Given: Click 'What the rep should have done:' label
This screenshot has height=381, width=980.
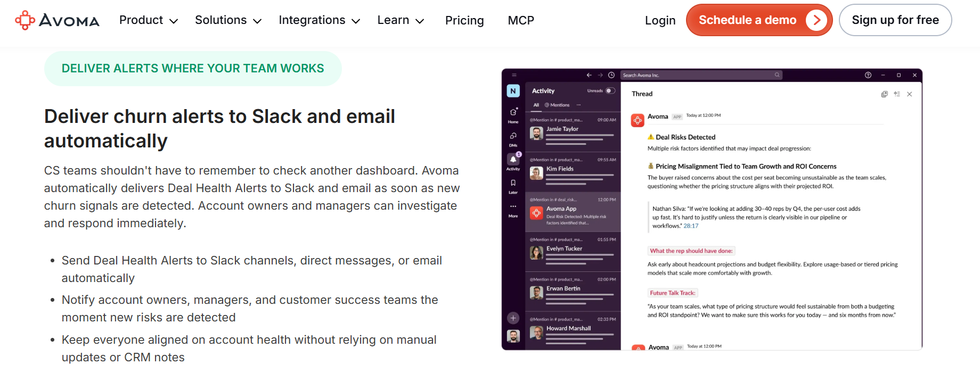Looking at the screenshot, I should (691, 251).
